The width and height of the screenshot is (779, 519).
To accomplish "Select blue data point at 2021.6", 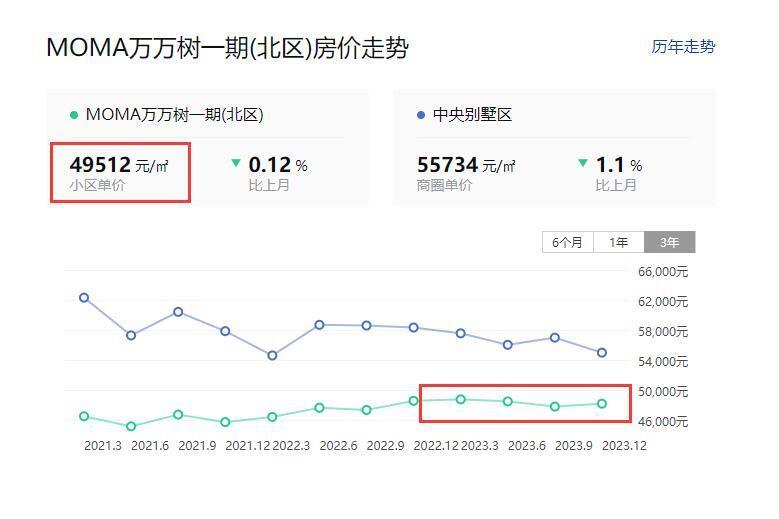I will pos(131,336).
